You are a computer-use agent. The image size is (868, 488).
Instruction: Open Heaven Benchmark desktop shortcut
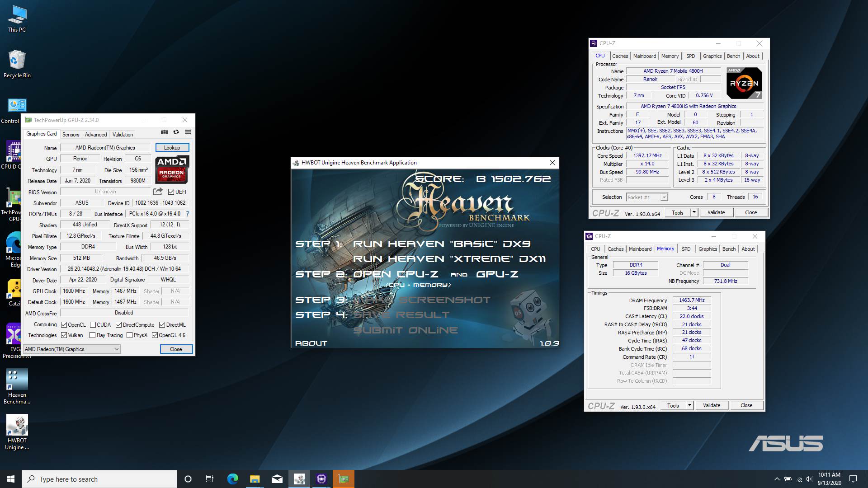pos(17,386)
